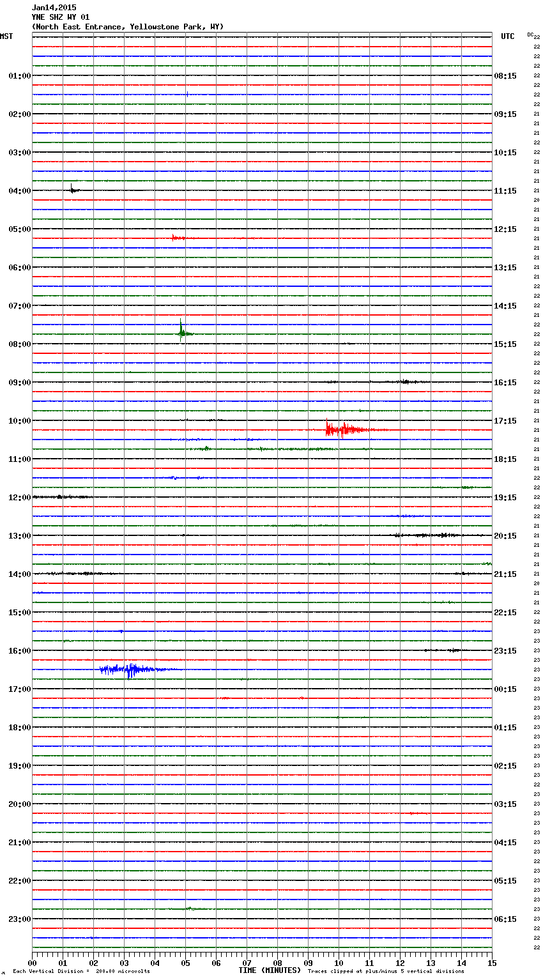Image resolution: width=543 pixels, height=980 pixels.
Task: Select the 11:15 UTC time label
Action: tap(505, 191)
